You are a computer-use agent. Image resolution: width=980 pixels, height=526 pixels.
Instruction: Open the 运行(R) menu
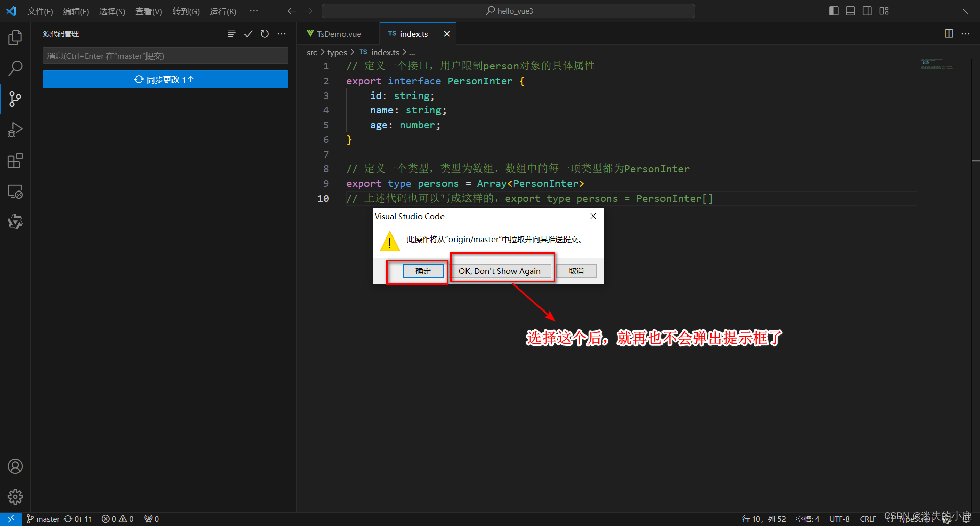click(223, 11)
